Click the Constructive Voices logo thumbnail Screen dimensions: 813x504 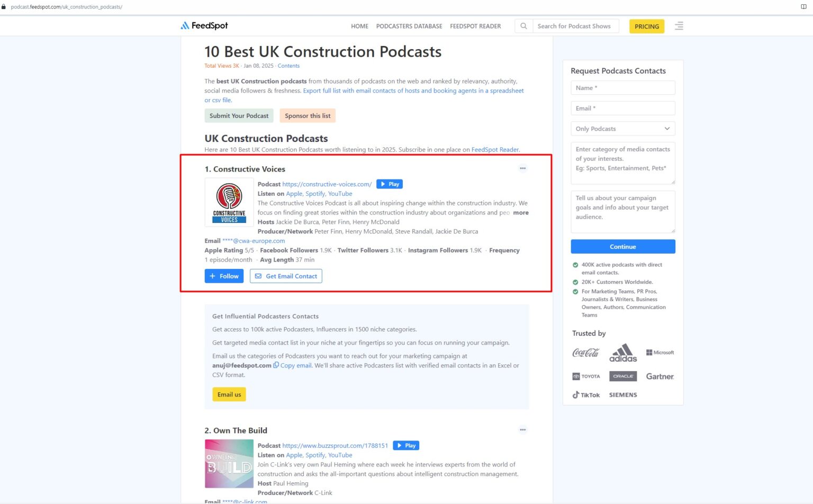(x=229, y=202)
